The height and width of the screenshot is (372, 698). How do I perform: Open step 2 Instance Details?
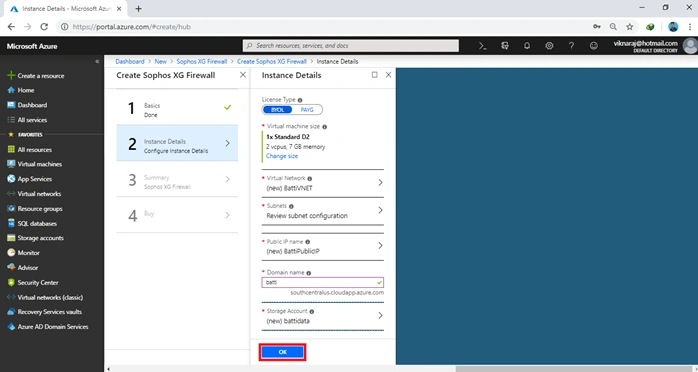click(x=177, y=143)
